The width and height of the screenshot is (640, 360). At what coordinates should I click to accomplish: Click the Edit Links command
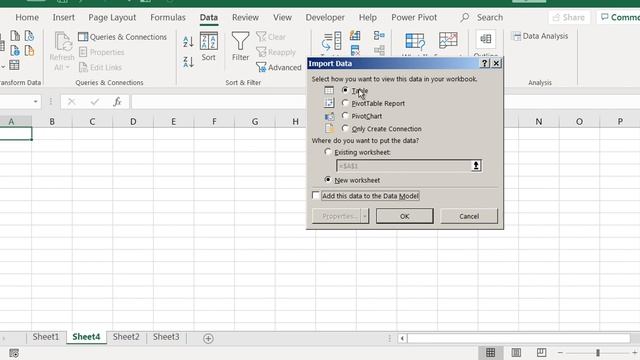tap(100, 67)
